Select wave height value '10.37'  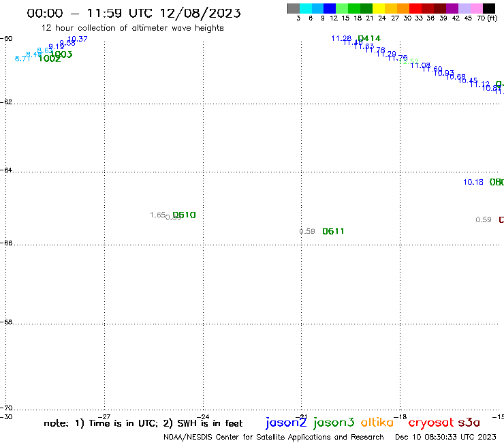[x=77, y=39]
